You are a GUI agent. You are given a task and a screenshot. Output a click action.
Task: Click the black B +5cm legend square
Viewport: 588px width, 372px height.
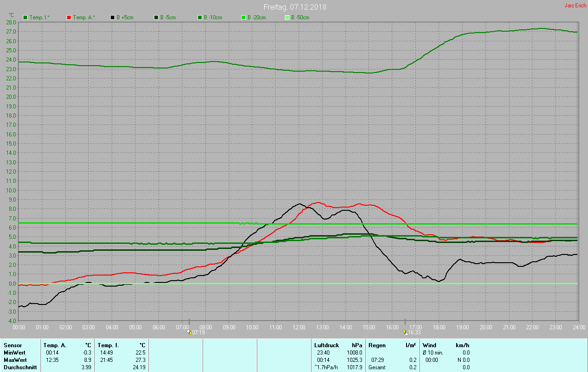tap(113, 17)
